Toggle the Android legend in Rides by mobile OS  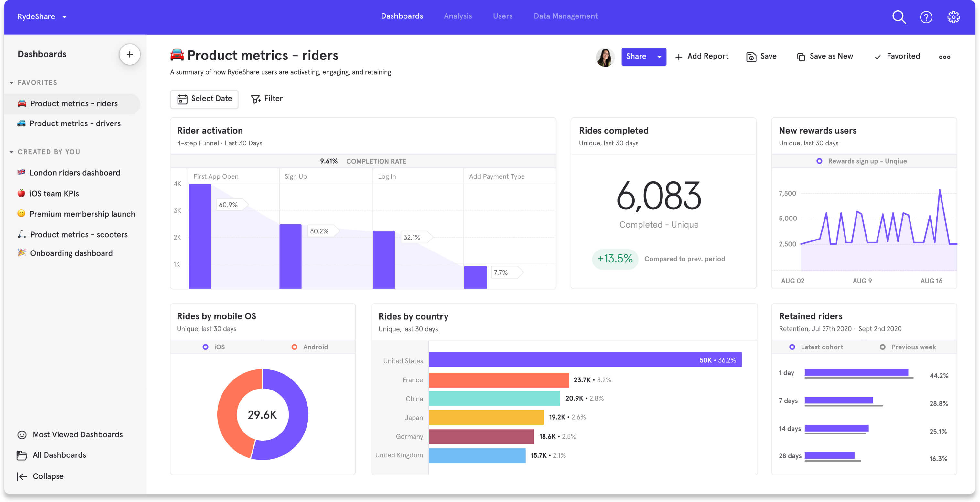pyautogui.click(x=294, y=347)
